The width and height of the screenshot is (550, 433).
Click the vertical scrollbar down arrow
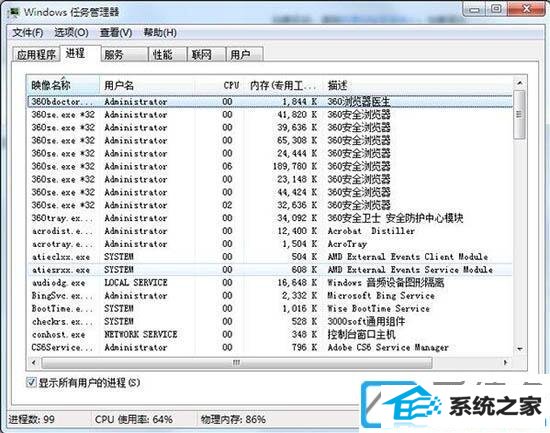pos(519,349)
